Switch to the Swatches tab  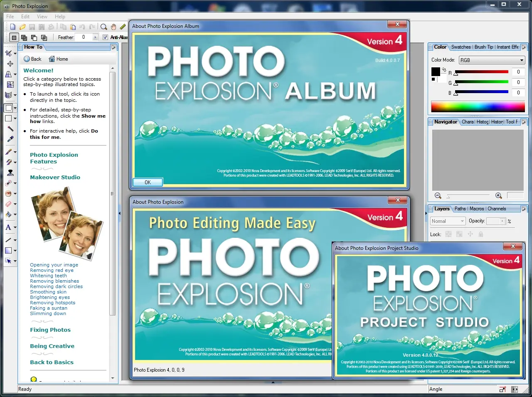point(461,47)
